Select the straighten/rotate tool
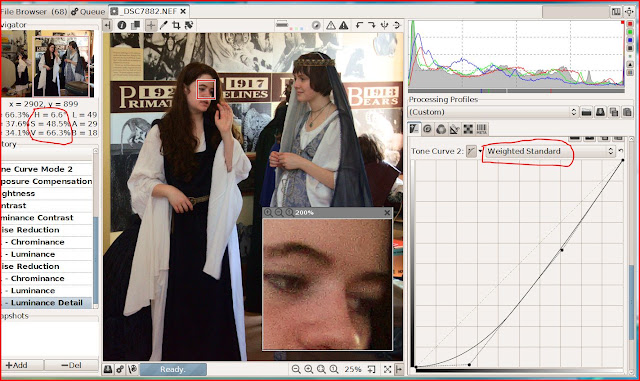This screenshot has width=640, height=381. click(x=189, y=25)
